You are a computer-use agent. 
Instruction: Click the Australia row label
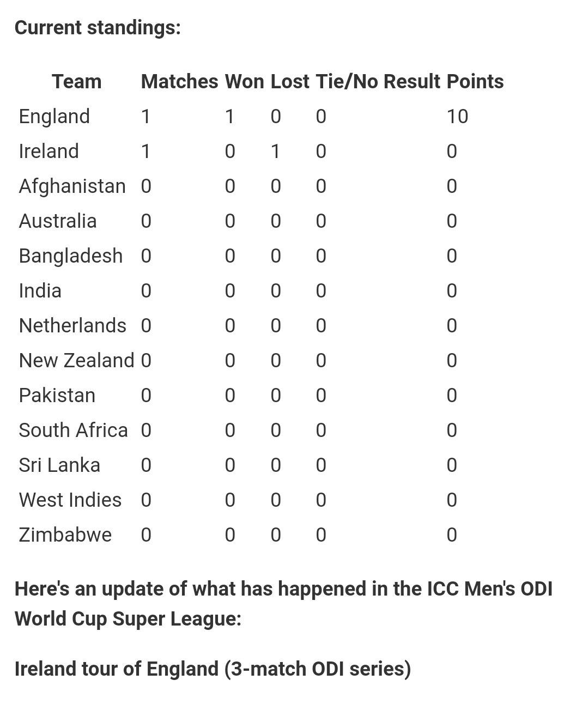tap(57, 221)
